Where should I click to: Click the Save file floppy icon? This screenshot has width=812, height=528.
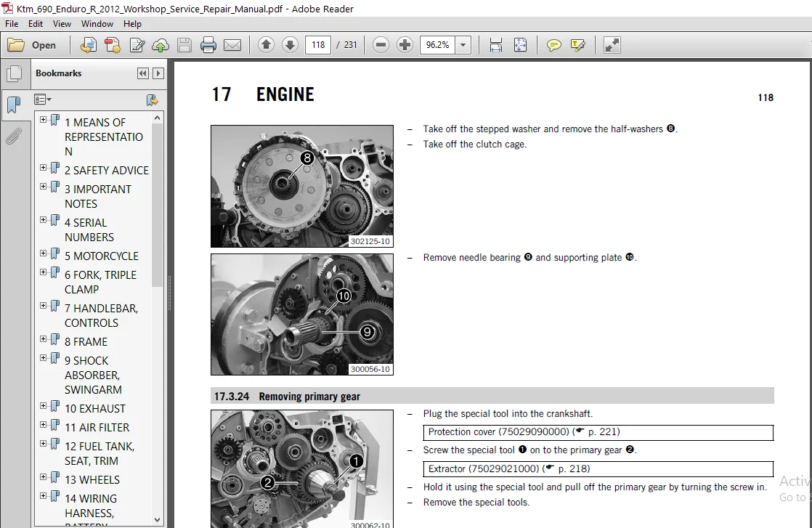(x=184, y=45)
